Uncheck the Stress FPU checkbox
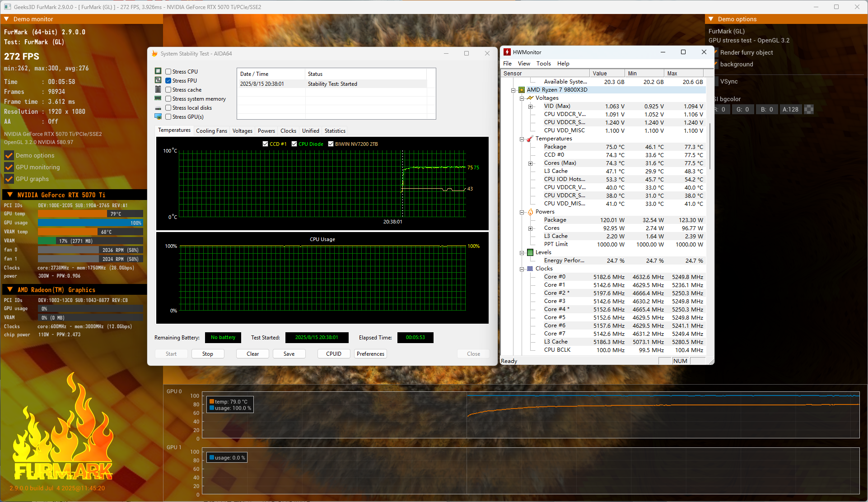Image resolution: width=868 pixels, height=502 pixels. 168,81
